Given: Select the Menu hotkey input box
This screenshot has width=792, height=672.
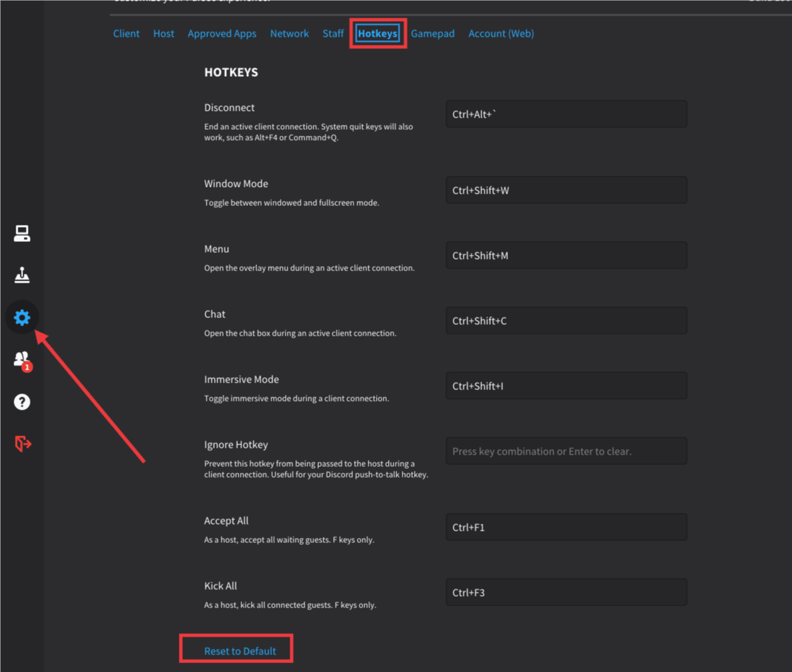Looking at the screenshot, I should coord(566,255).
